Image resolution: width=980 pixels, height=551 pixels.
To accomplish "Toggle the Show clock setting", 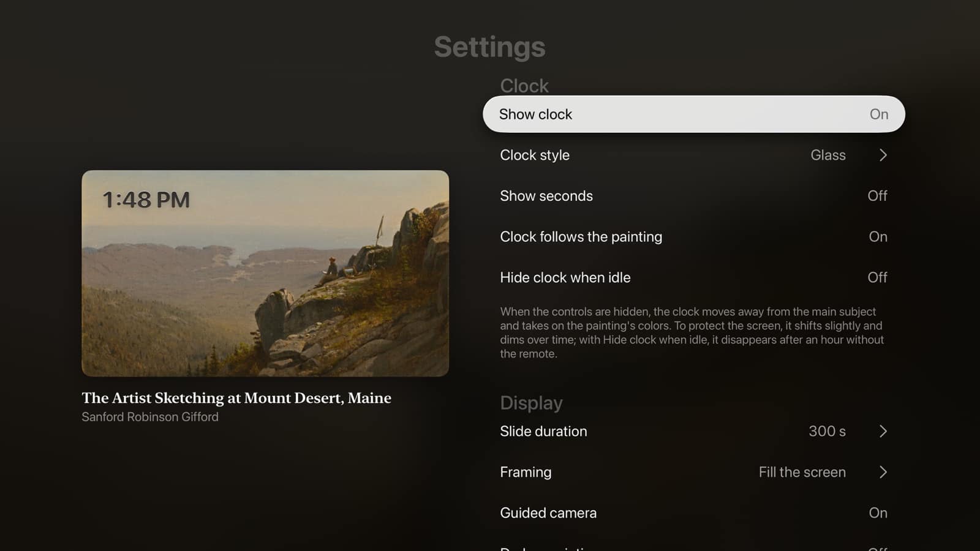I will click(694, 114).
